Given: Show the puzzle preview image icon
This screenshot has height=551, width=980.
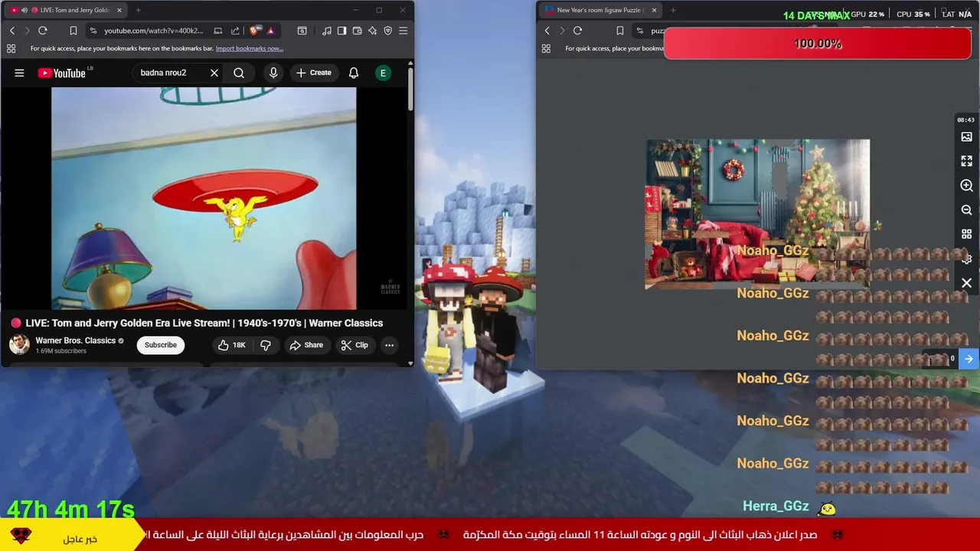Looking at the screenshot, I should tap(966, 137).
